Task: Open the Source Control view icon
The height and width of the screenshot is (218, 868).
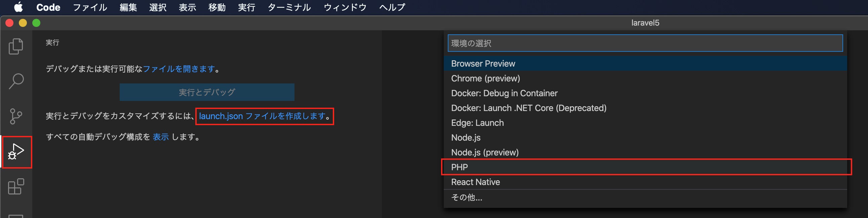Action: 16,116
